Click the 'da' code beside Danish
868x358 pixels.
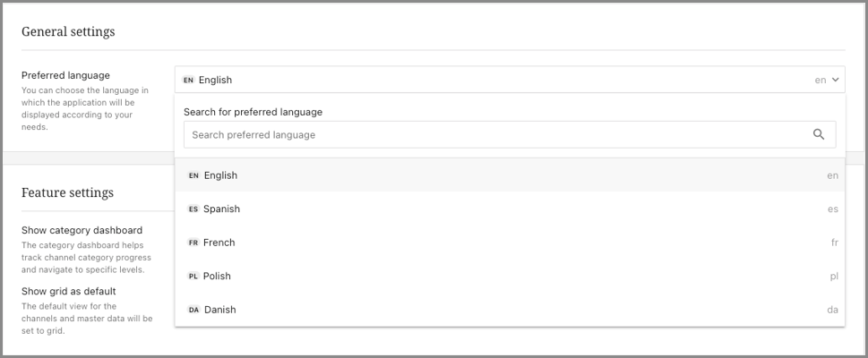[832, 310]
